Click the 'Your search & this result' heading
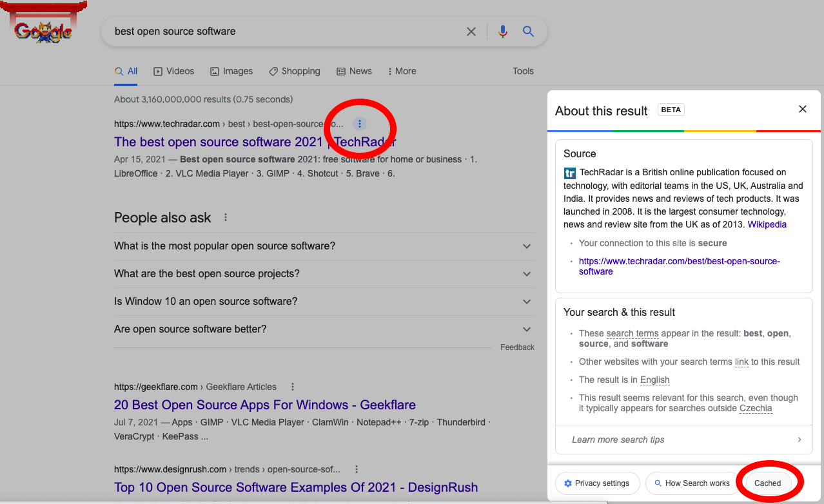Screen dimensions: 824x504 tap(620, 312)
